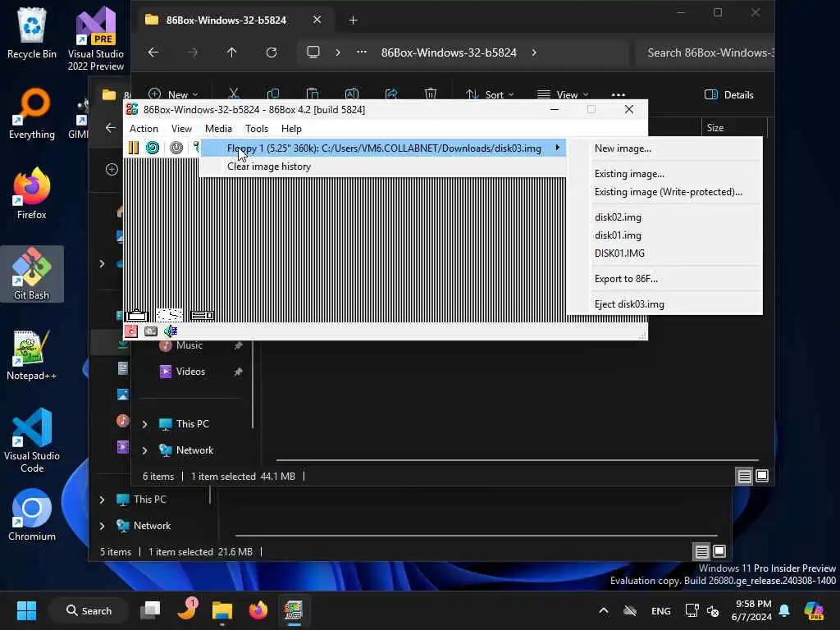Image resolution: width=840 pixels, height=630 pixels.
Task: Click the gray disk status icon in 86Box
Action: (x=151, y=331)
